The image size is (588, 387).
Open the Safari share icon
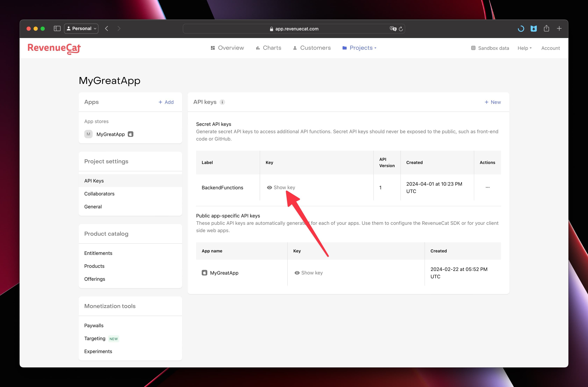(546, 28)
